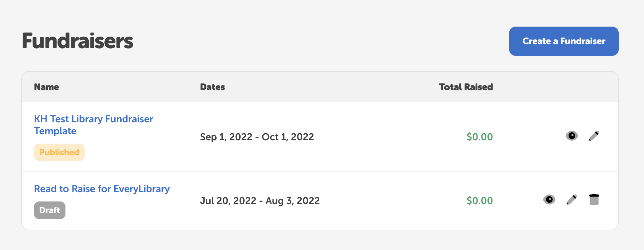Open KH Test Library Fundraiser Template link
This screenshot has width=644, height=250.
[93, 119]
